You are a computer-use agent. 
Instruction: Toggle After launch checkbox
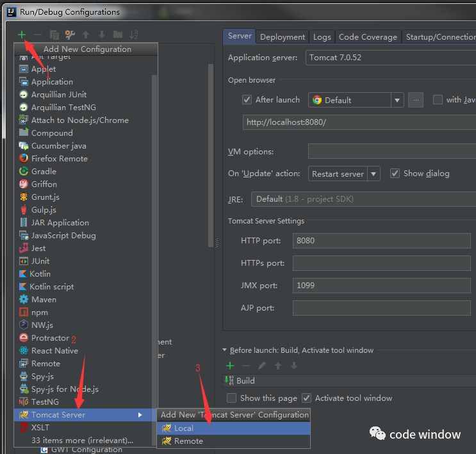[x=247, y=100]
